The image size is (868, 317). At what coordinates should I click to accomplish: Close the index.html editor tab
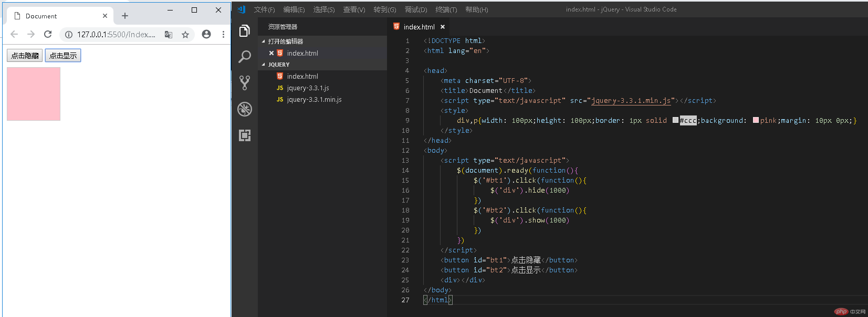pyautogui.click(x=443, y=27)
